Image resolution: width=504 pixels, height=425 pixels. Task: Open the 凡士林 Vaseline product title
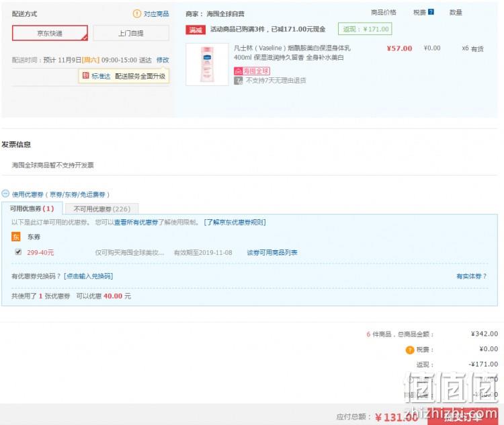tap(292, 52)
